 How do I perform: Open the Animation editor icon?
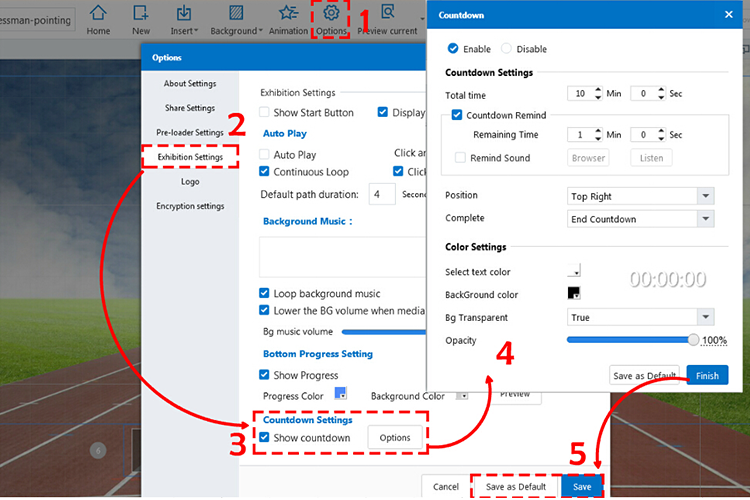pos(288,19)
